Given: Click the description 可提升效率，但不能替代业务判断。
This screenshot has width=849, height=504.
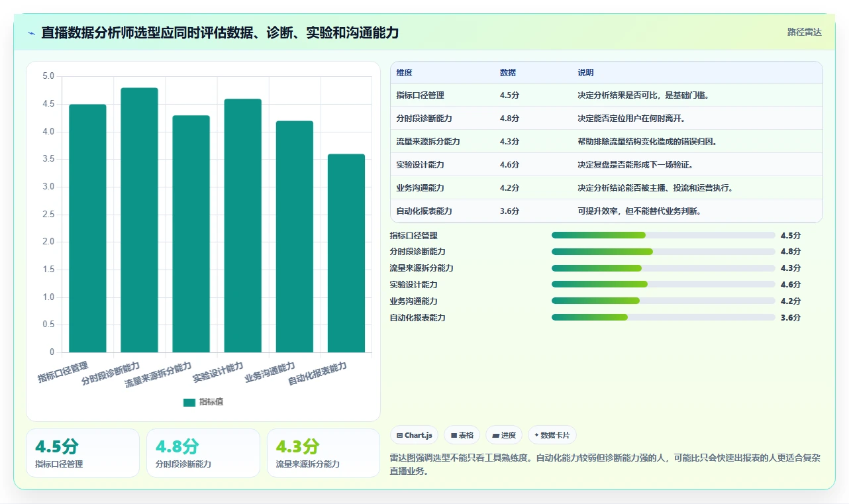Looking at the screenshot, I should pyautogui.click(x=641, y=211).
